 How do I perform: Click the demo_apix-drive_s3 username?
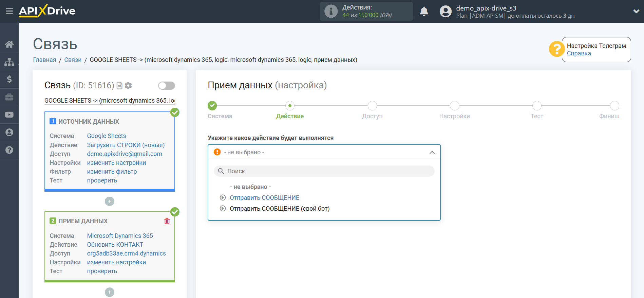pyautogui.click(x=486, y=8)
